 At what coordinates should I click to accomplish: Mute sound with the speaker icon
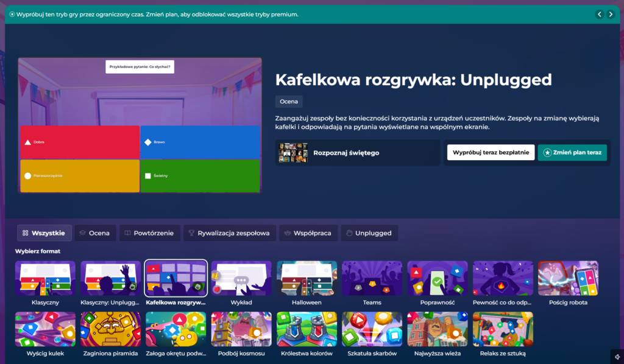[x=617, y=357]
